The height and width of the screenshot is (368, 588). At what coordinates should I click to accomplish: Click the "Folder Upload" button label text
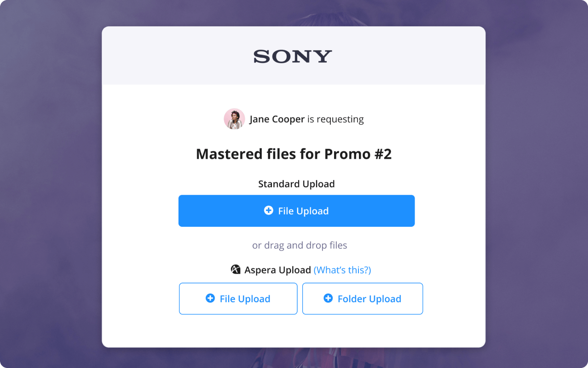(369, 299)
